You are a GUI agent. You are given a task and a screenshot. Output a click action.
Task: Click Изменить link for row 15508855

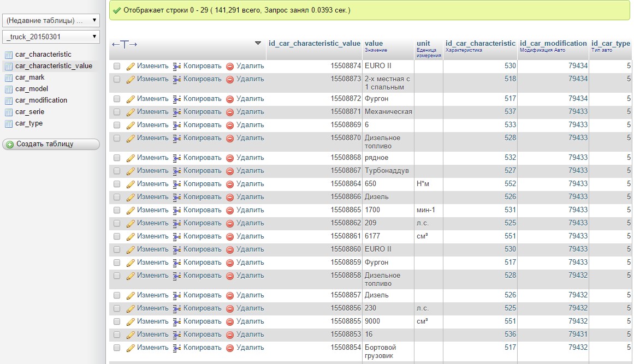[x=152, y=321]
